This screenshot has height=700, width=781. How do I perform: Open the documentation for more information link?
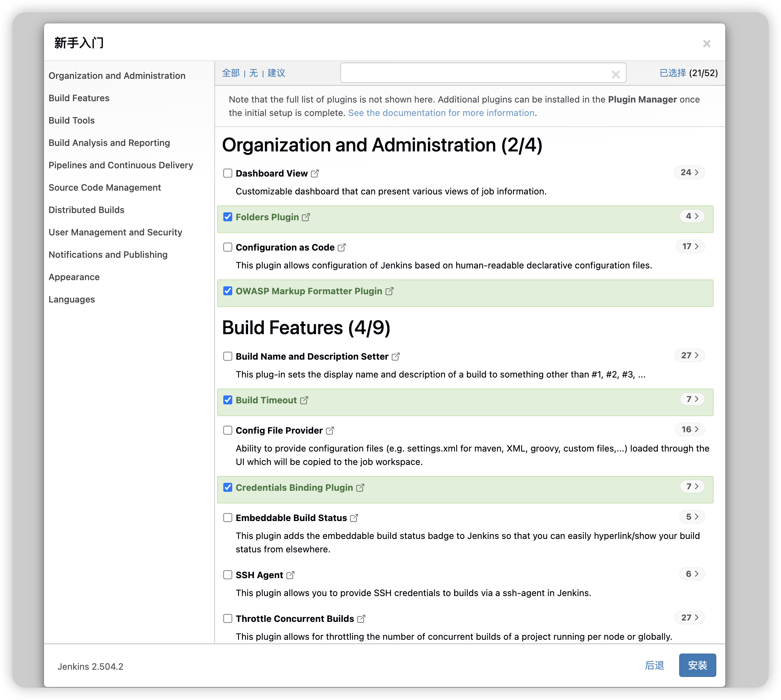point(441,113)
